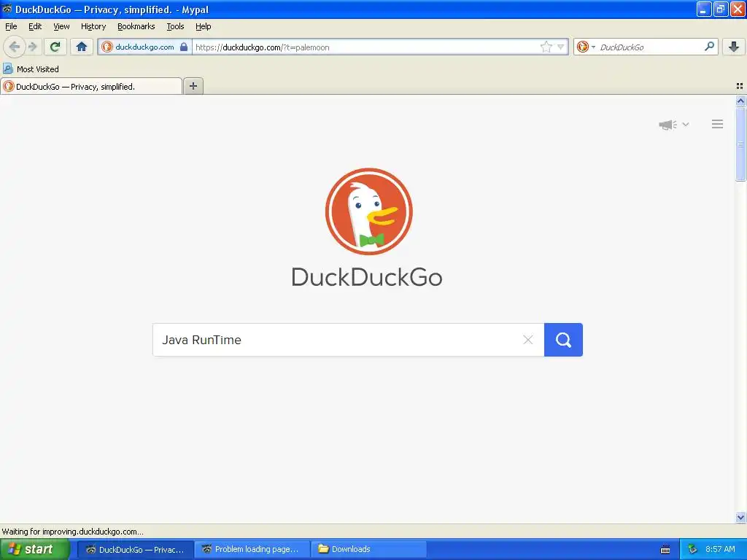747x560 pixels.
Task: Click the scrollbar up arrow
Action: tap(740, 101)
